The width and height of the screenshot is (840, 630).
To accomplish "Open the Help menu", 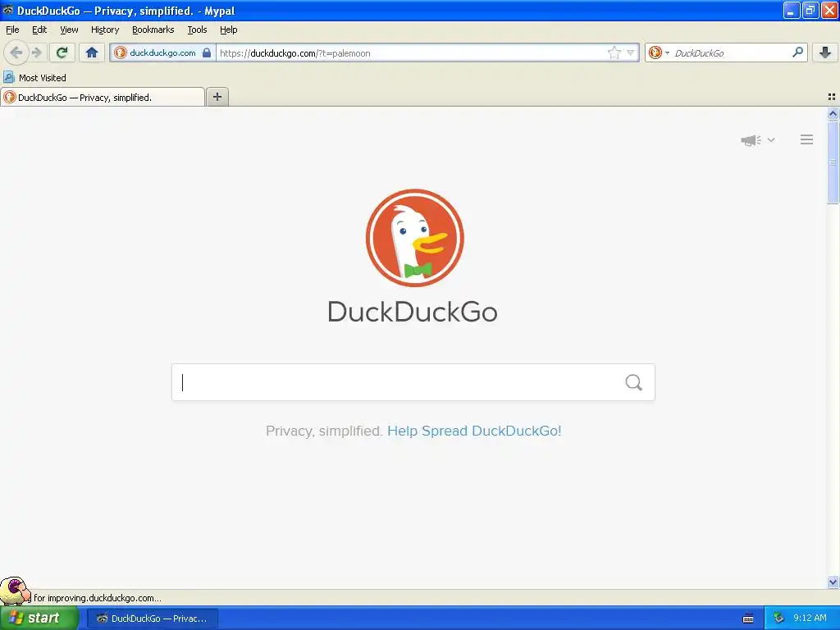I will (x=229, y=30).
